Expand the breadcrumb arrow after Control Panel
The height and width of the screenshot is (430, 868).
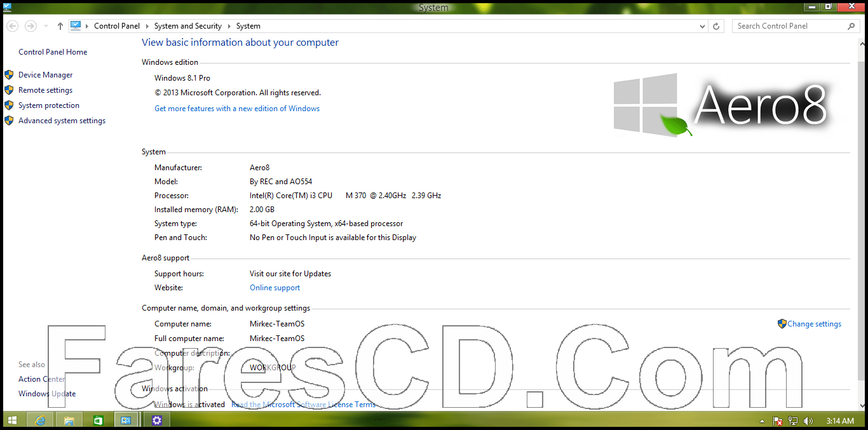147,26
